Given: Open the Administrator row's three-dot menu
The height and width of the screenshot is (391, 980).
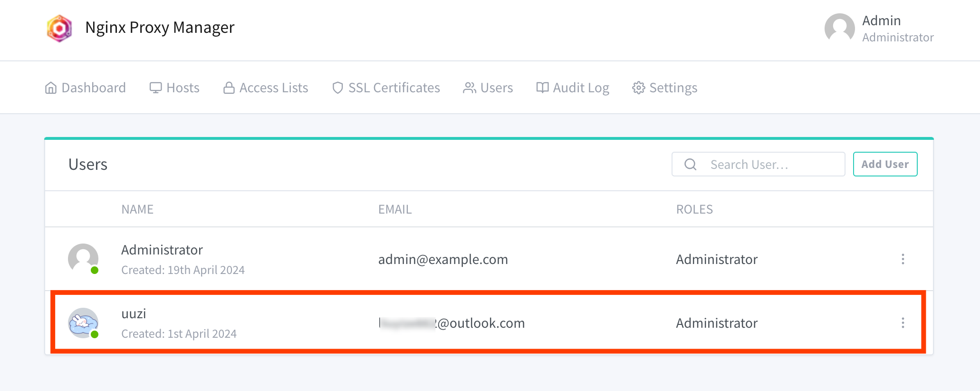Looking at the screenshot, I should tap(903, 259).
